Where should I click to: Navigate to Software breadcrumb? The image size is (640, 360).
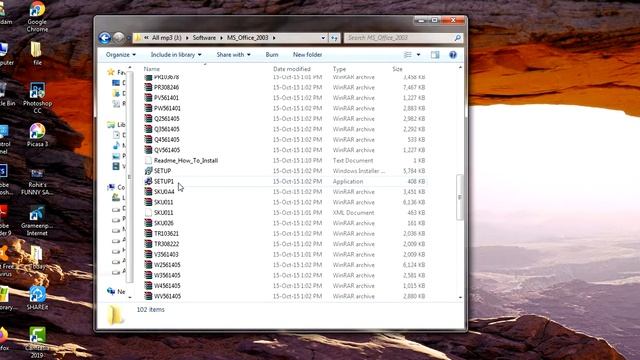click(x=204, y=38)
